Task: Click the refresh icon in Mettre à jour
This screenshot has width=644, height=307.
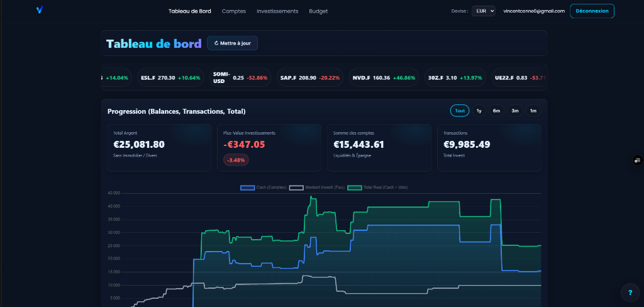Action: [x=216, y=43]
